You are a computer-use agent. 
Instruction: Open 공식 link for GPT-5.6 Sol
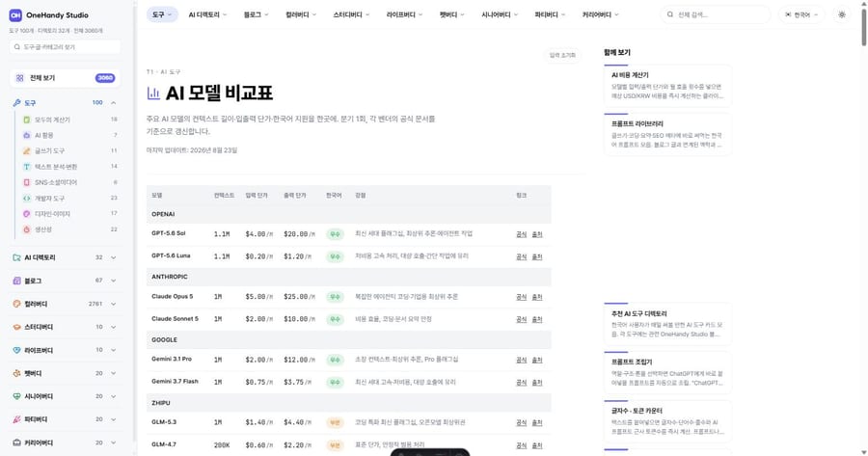[521, 234]
